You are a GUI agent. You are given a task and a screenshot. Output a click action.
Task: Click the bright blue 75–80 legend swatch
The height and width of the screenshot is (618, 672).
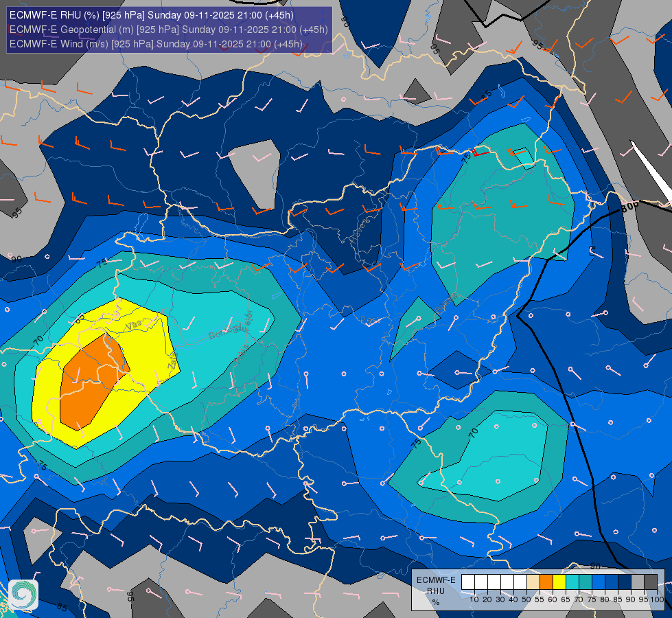pos(599,582)
